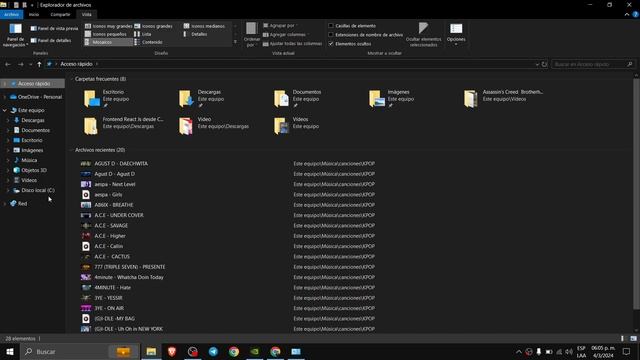640x360 pixels.
Task: Select A.C.E - UNDER COVER file
Action: tap(119, 215)
